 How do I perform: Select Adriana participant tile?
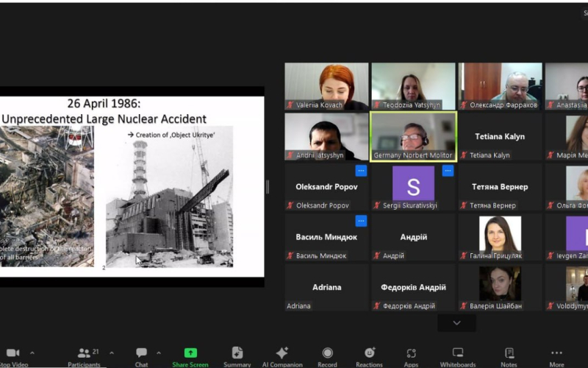326,288
